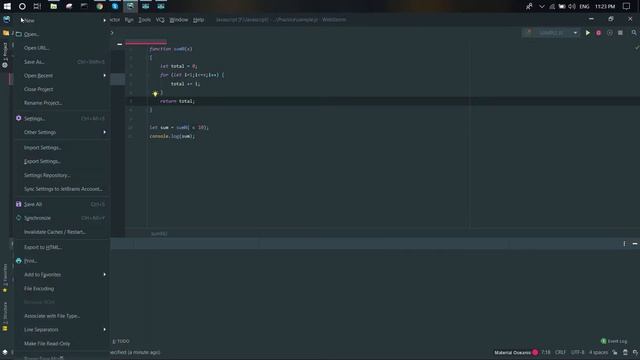Open the Window menu in menu bar

[x=178, y=20]
